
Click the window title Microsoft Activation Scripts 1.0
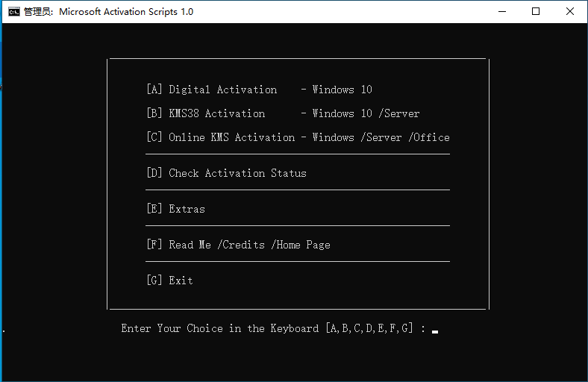[x=126, y=12]
